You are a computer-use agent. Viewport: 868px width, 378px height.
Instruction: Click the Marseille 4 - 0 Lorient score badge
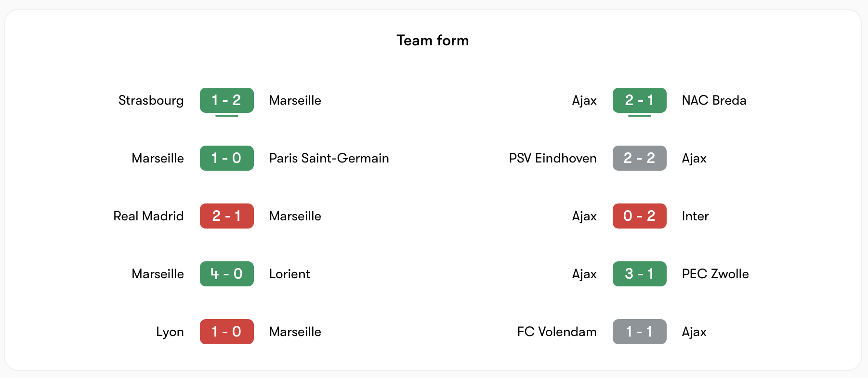pos(226,274)
